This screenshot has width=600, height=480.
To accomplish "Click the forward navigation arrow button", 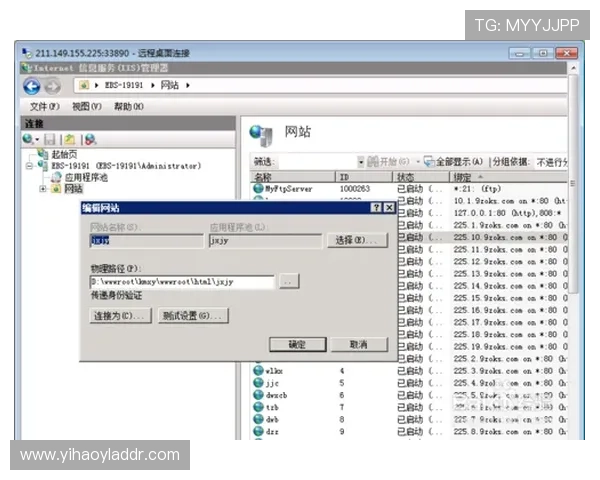I will (x=52, y=86).
